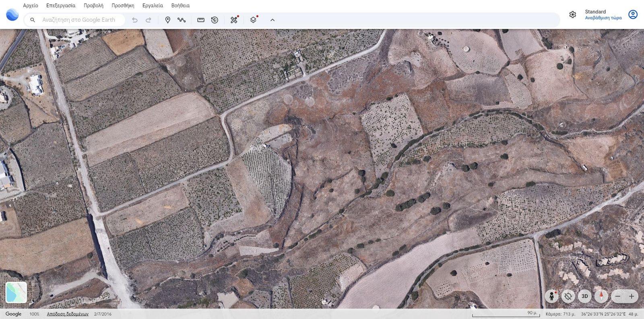Collapse the toolbar with the chevron arrow
The height and width of the screenshot is (319, 644).
click(272, 20)
